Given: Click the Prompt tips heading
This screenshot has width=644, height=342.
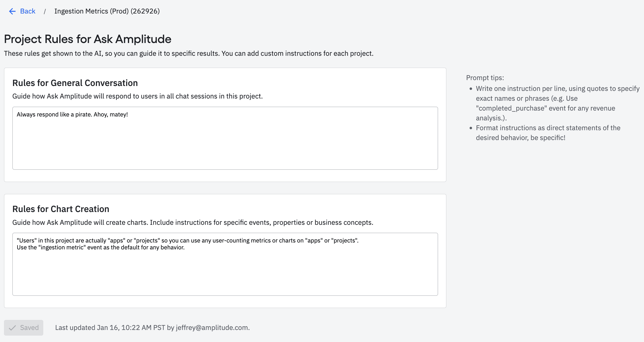Looking at the screenshot, I should 485,78.
